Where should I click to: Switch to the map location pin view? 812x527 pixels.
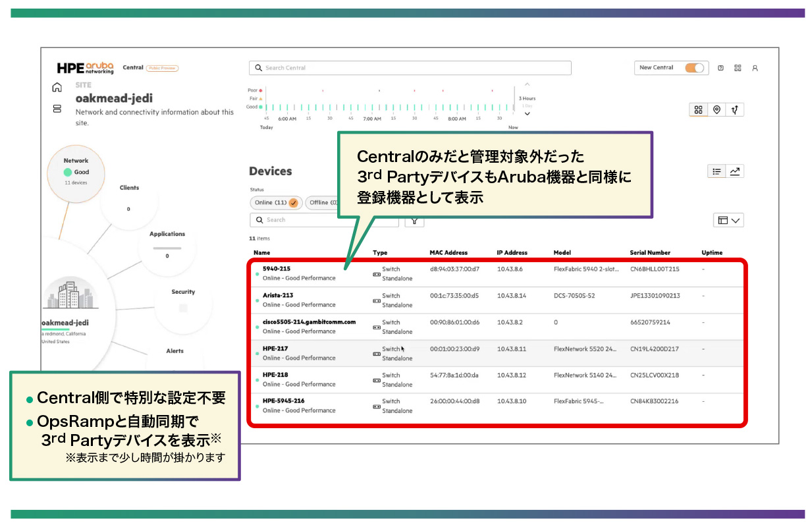tap(717, 110)
